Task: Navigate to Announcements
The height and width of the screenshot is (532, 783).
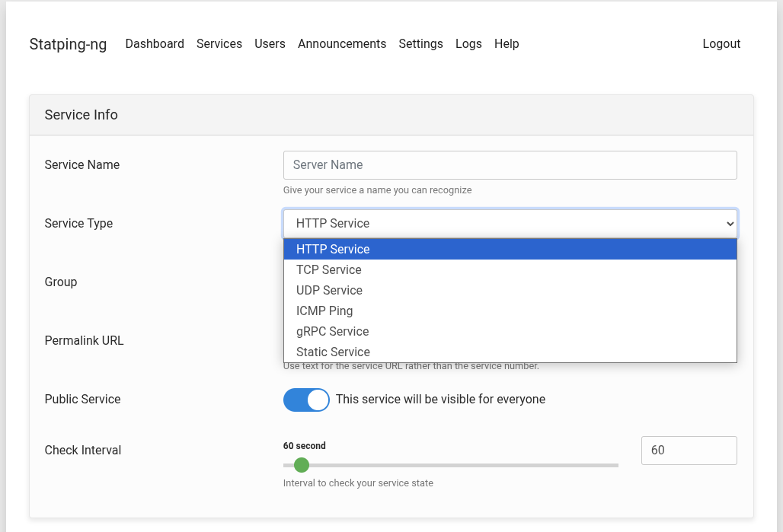Action: 342,44
